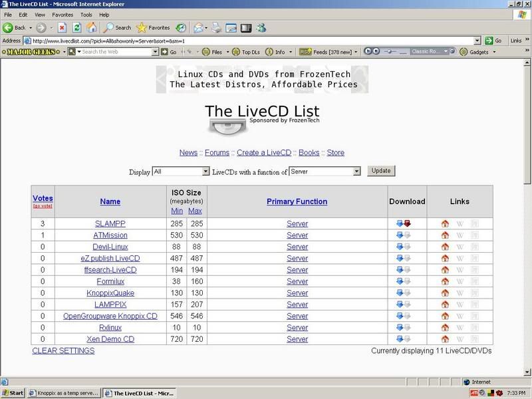Open the Help menu

point(104,15)
